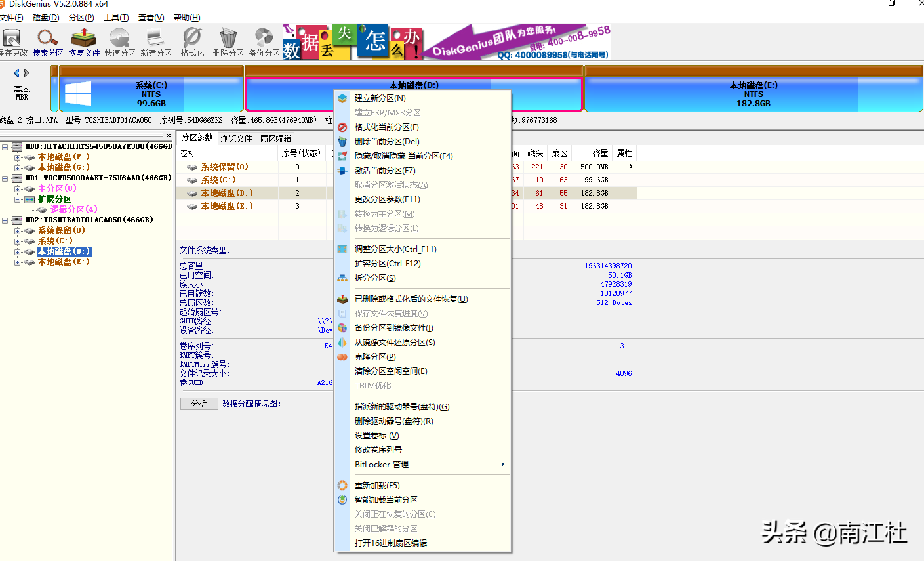Open the 查看(V) menu
Screen dimensions: 924x561
click(151, 18)
